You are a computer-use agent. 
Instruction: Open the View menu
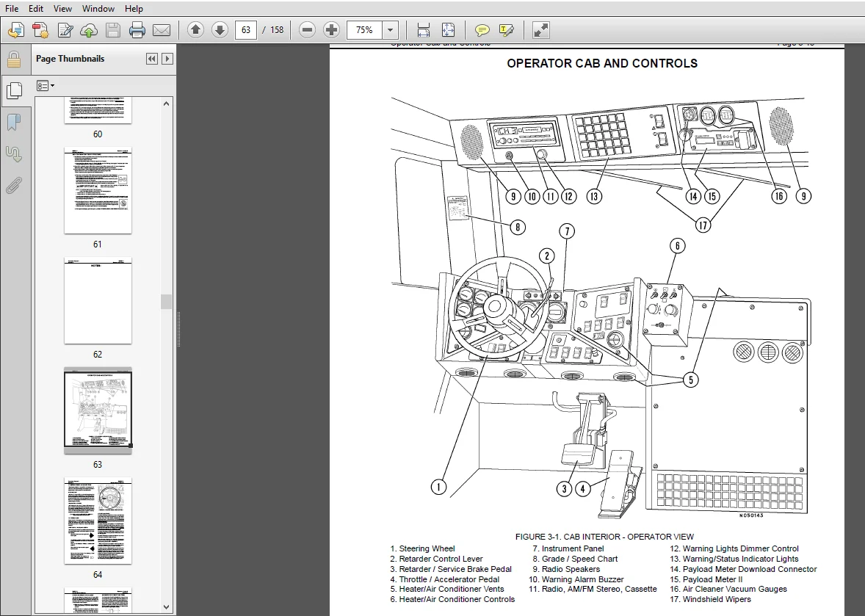[62, 9]
